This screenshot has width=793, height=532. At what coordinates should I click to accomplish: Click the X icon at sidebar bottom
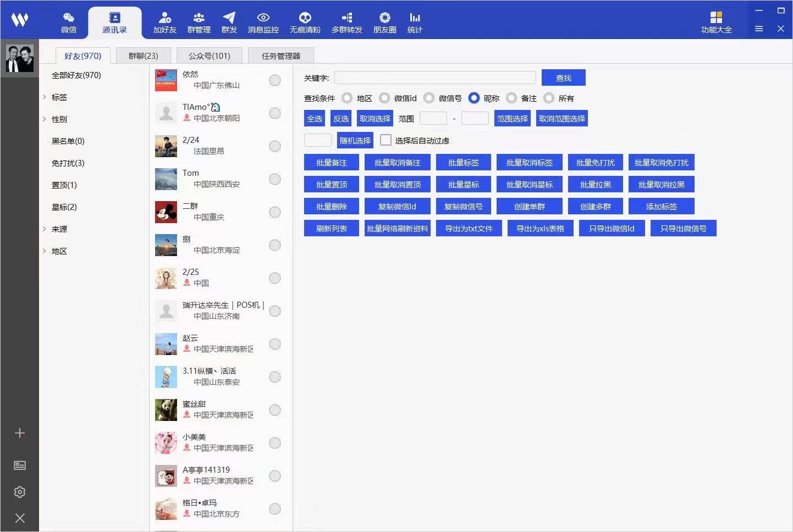[20, 518]
